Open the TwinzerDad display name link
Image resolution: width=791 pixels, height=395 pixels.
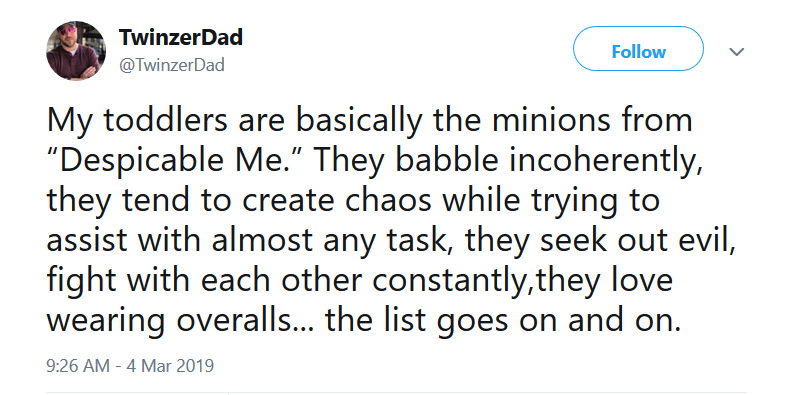point(181,37)
